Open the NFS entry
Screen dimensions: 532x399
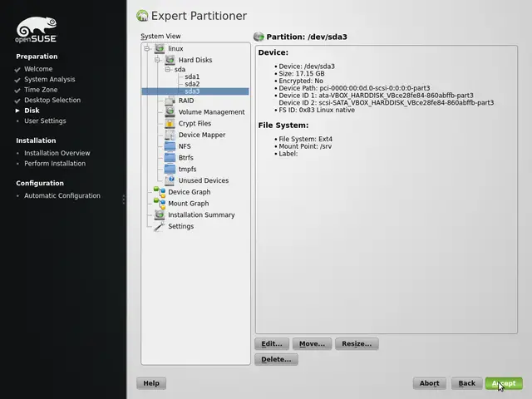[x=185, y=146]
